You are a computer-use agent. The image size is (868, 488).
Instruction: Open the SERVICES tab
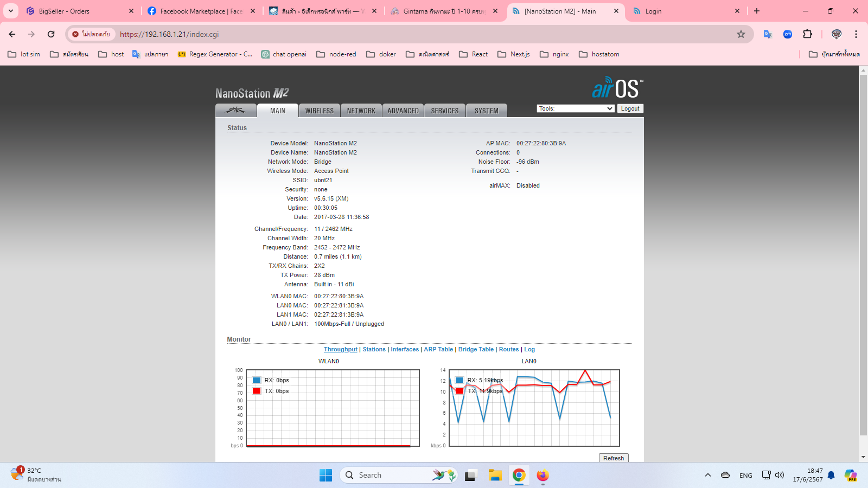click(445, 111)
